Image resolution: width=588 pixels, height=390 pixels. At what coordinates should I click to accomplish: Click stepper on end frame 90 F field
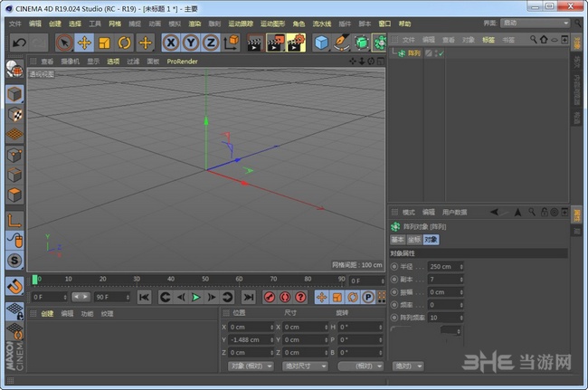[x=128, y=298]
